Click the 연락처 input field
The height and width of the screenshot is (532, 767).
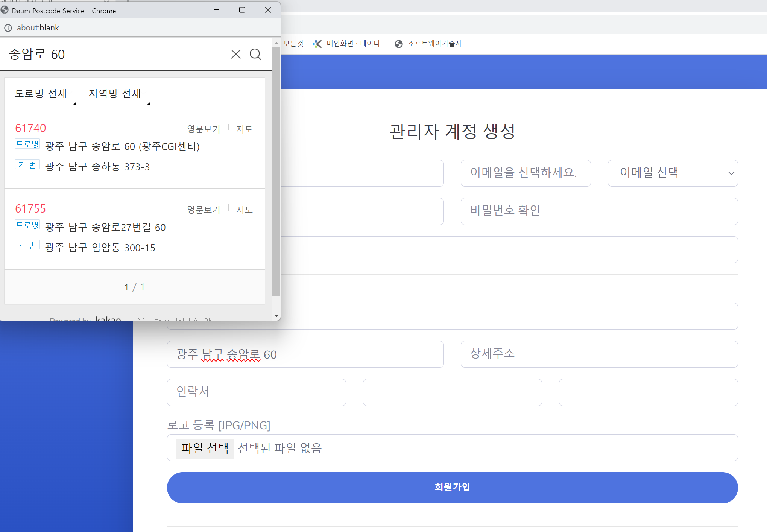[x=256, y=392]
